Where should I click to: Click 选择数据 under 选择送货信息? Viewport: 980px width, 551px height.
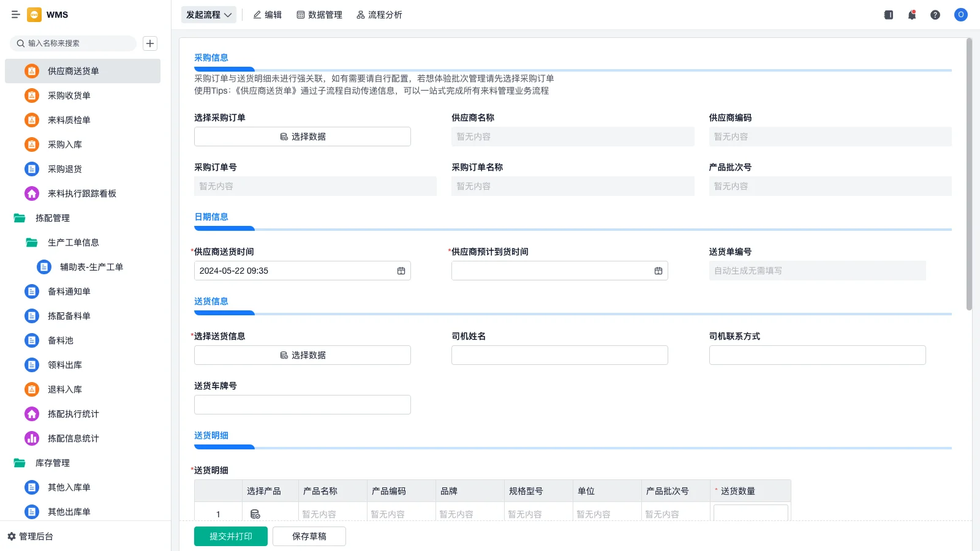303,355
